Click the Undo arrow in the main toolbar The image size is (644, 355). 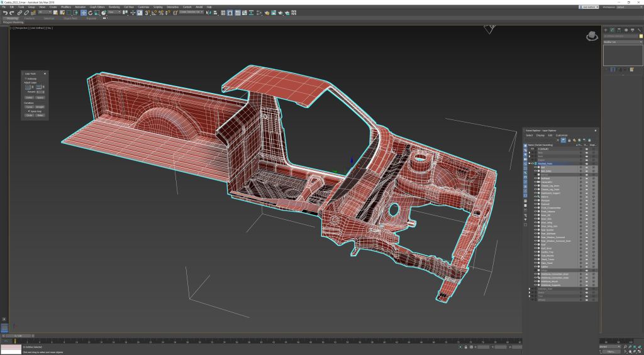pos(5,13)
